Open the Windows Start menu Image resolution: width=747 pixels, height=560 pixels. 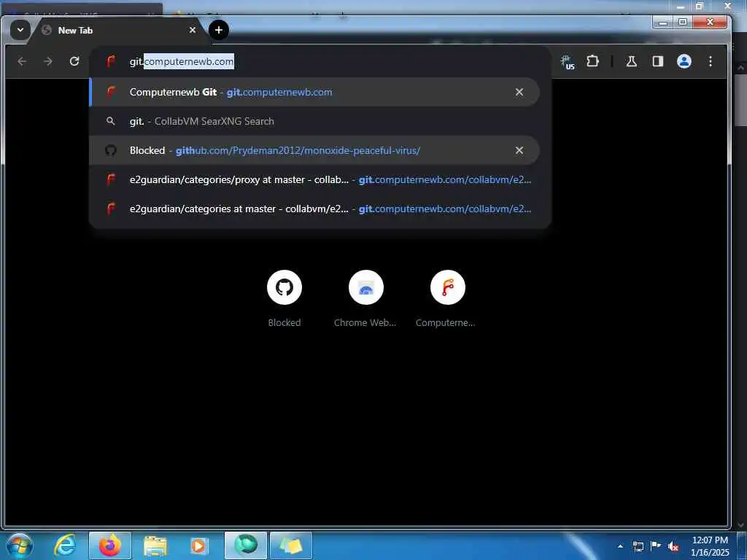(19, 545)
